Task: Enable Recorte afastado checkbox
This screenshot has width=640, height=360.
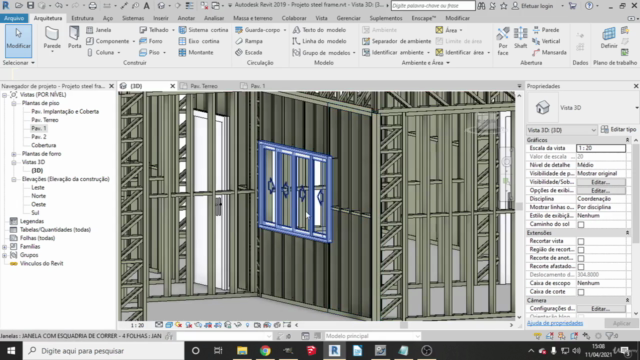Action: click(x=581, y=267)
